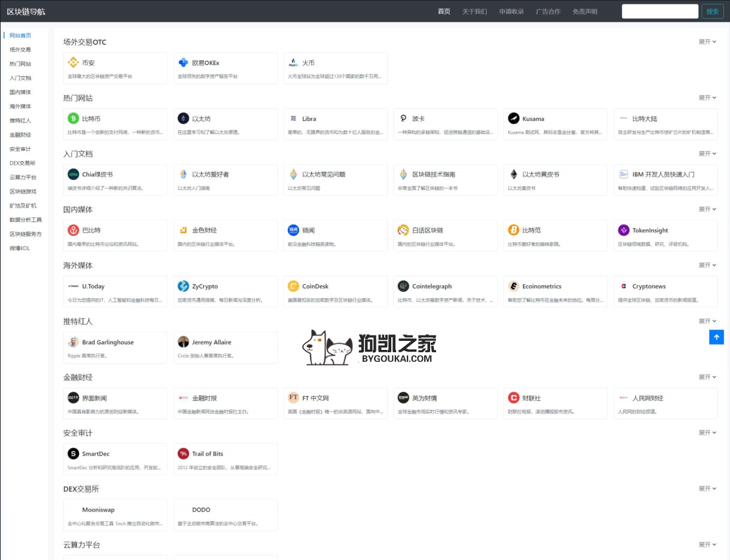
Task: Click the Kusama bird icon
Action: [513, 118]
